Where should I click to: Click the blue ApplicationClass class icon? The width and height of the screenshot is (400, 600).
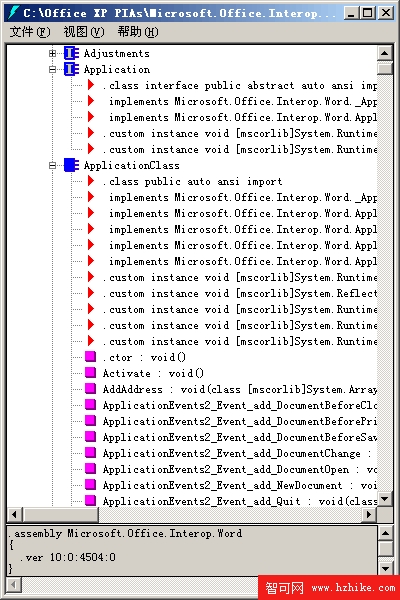tap(71, 166)
